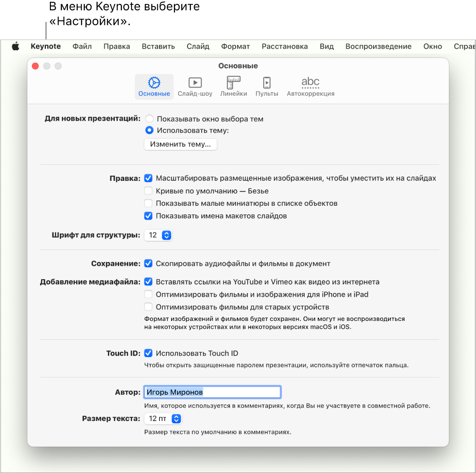Open the Слайд menu
This screenshot has width=476, height=473.
coord(198,46)
